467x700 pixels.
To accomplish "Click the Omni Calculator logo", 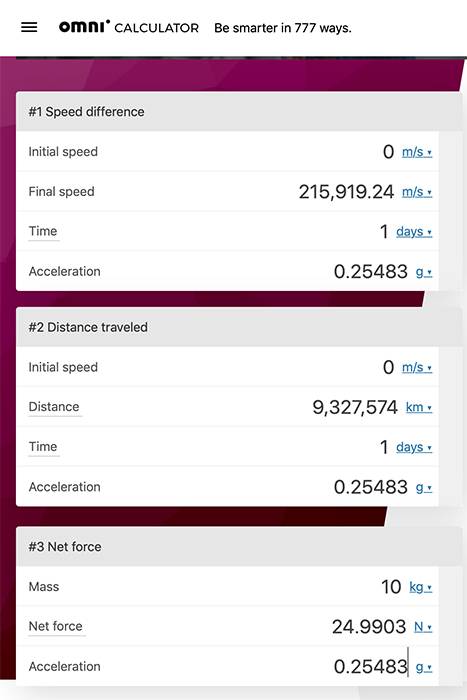I will click(129, 27).
